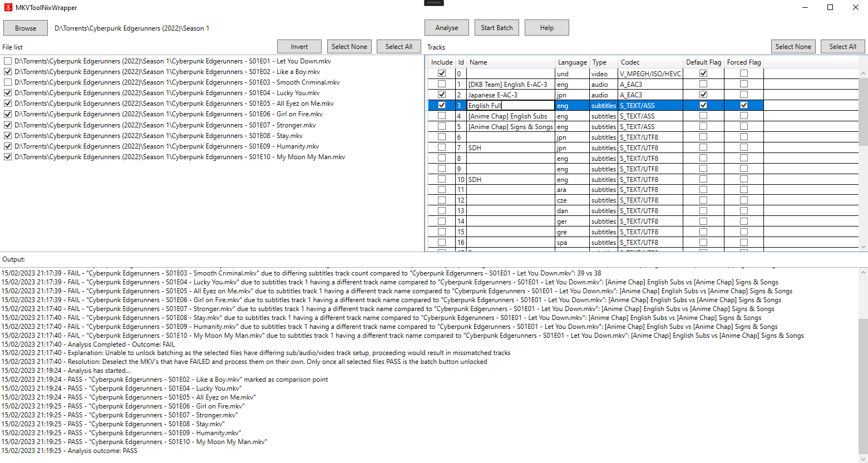Screen dimensions: 868x463
Task: Click the MKVToolNixWrapper app icon in title bar
Action: point(8,8)
